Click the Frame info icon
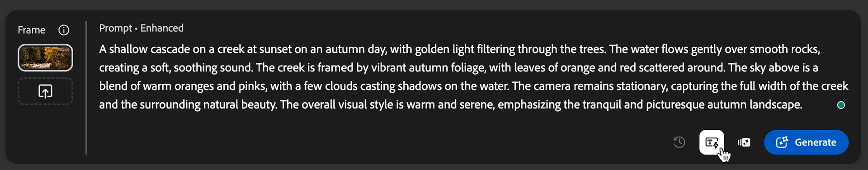This screenshot has width=868, height=170. [64, 30]
